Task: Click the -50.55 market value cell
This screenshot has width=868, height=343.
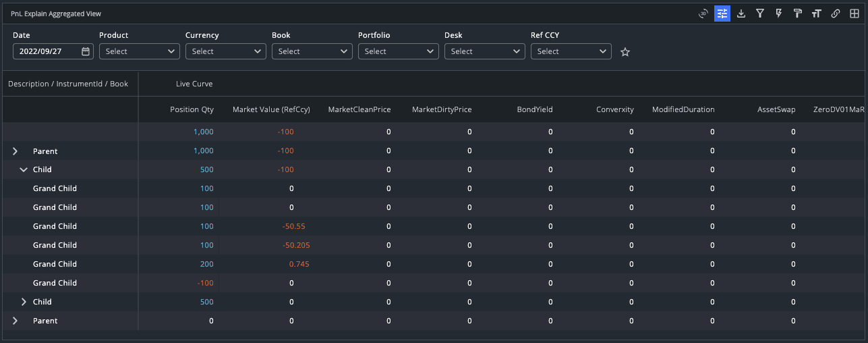Action: pos(294,226)
